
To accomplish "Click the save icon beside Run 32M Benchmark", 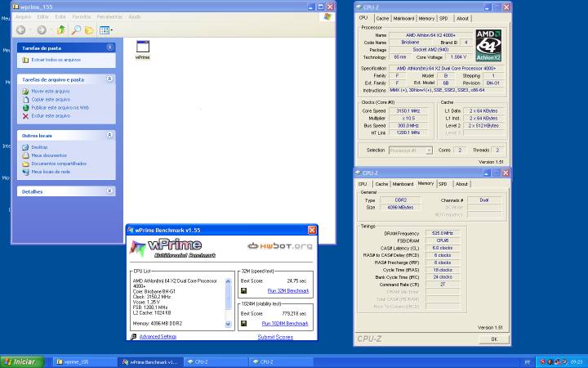I will click(243, 290).
